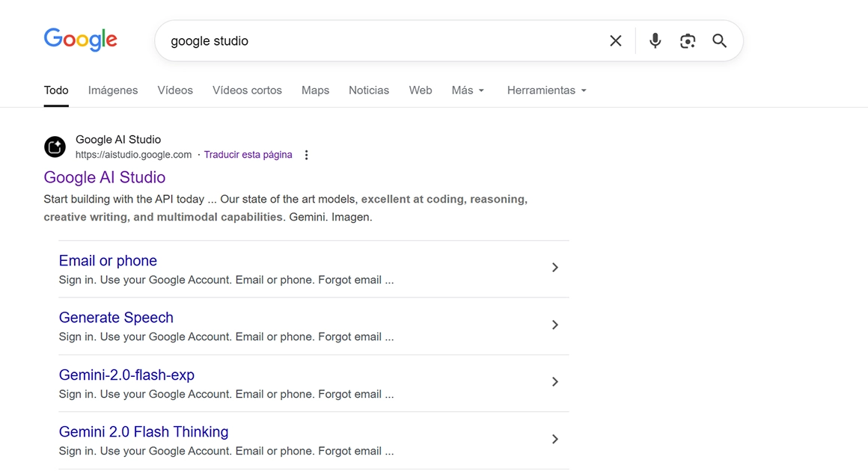Click the Google AI Studio site name above the URL
868x471 pixels.
(x=118, y=140)
